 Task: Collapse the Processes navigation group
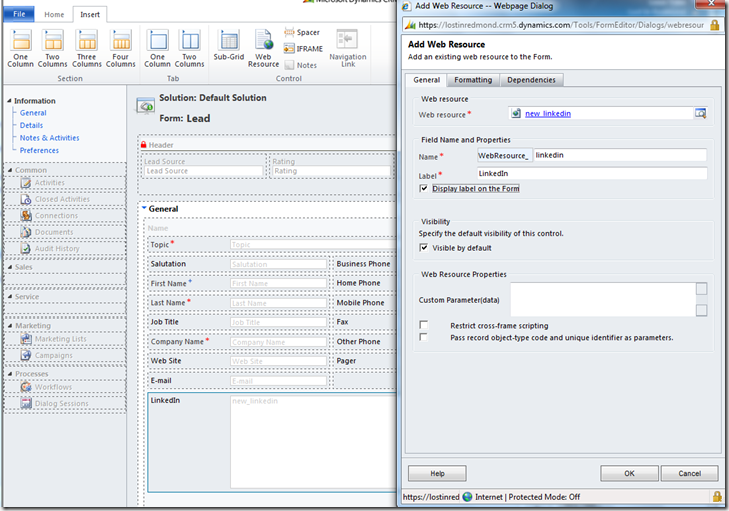point(10,374)
